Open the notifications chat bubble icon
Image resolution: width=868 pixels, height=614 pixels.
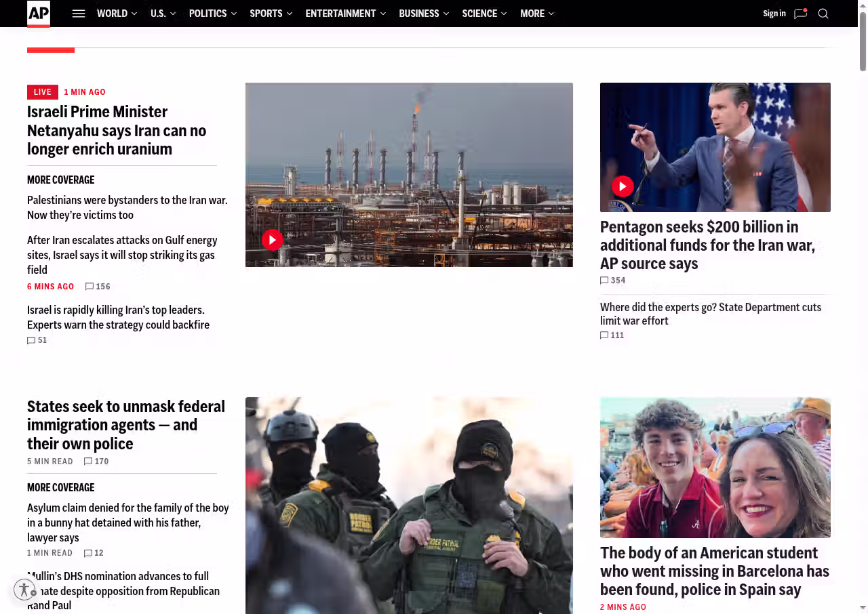tap(800, 14)
